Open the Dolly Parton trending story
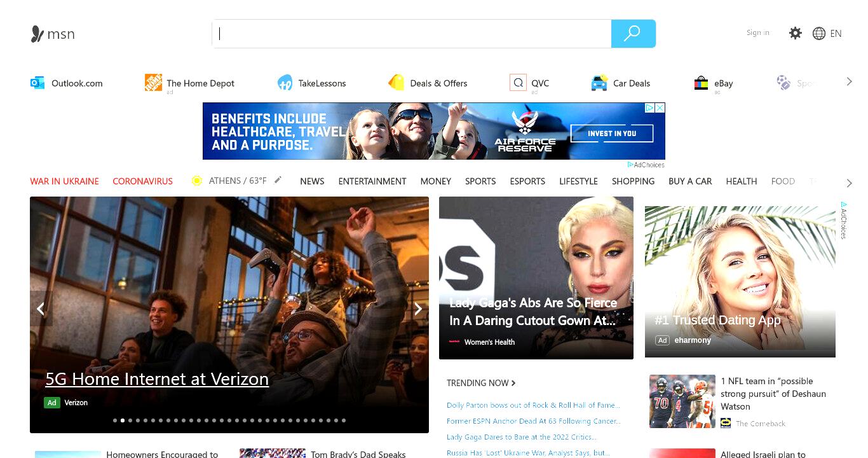 pos(533,405)
